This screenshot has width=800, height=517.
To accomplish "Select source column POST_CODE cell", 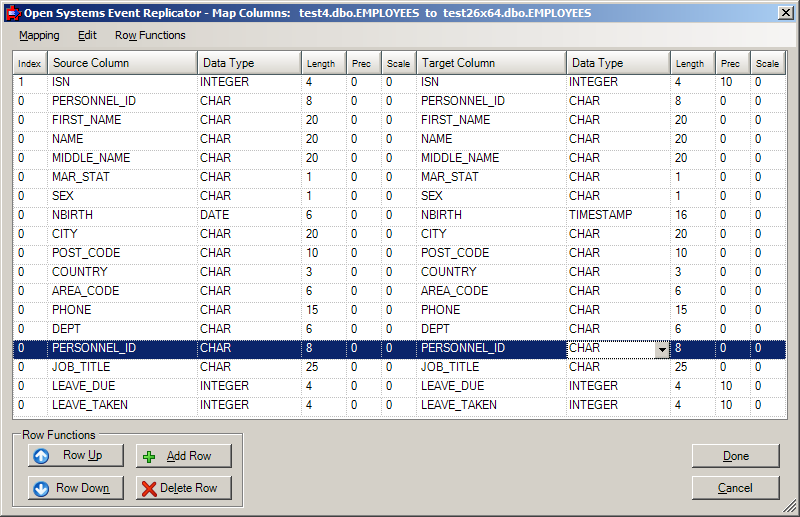I will point(122,253).
